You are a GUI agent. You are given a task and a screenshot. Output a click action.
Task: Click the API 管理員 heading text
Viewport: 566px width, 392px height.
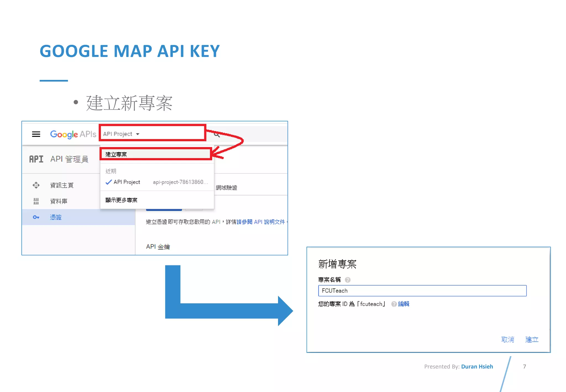[69, 159]
